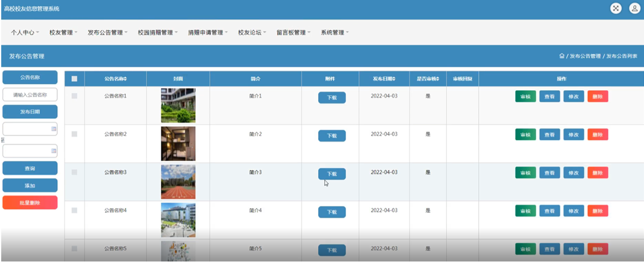Click 公告名称4 name cell
The width and height of the screenshot is (644, 262).
point(115,211)
